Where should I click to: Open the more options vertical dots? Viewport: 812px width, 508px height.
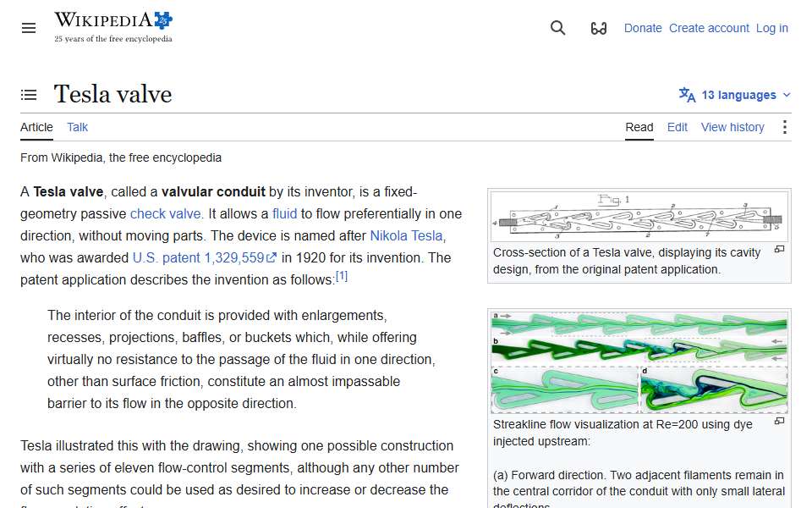[x=785, y=127]
